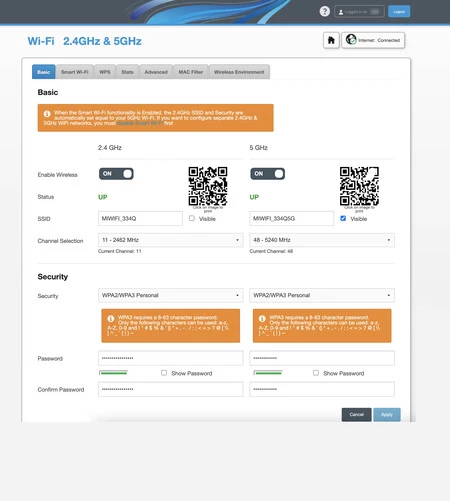Go to home via house icon
450x501 pixels.
click(331, 40)
